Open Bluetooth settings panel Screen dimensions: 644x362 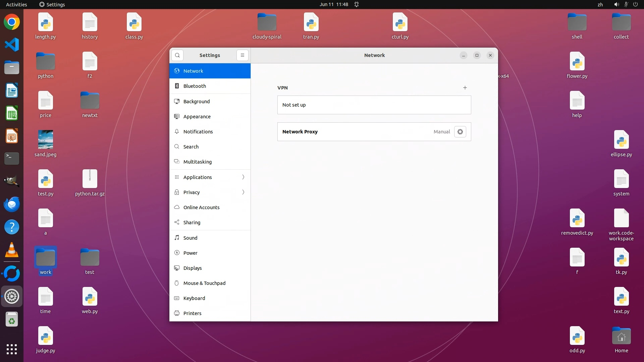tap(195, 86)
